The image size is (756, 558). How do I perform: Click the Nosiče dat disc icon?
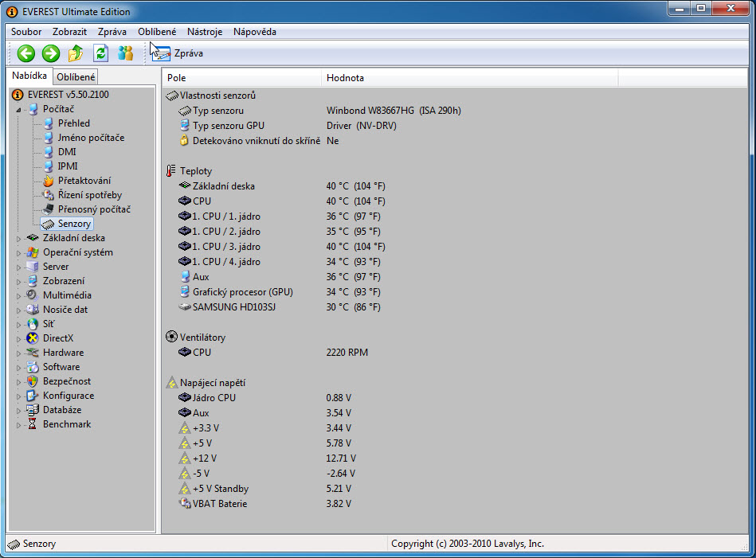click(33, 310)
